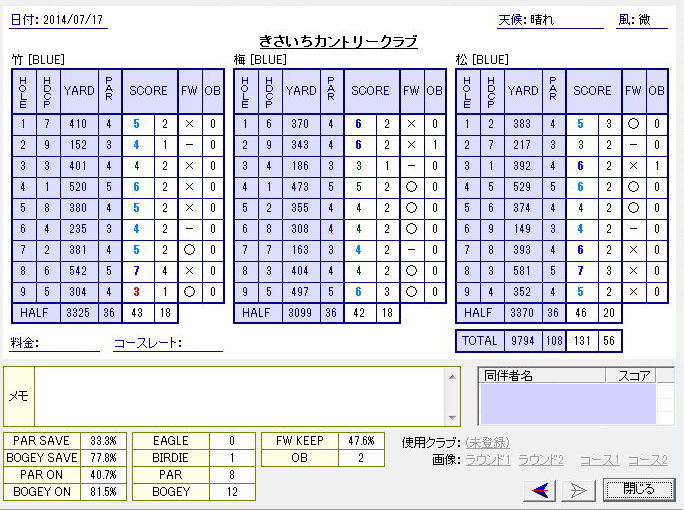Click fairway circle on 松 hole 1
Image resolution: width=684 pixels, height=510 pixels.
click(x=633, y=124)
